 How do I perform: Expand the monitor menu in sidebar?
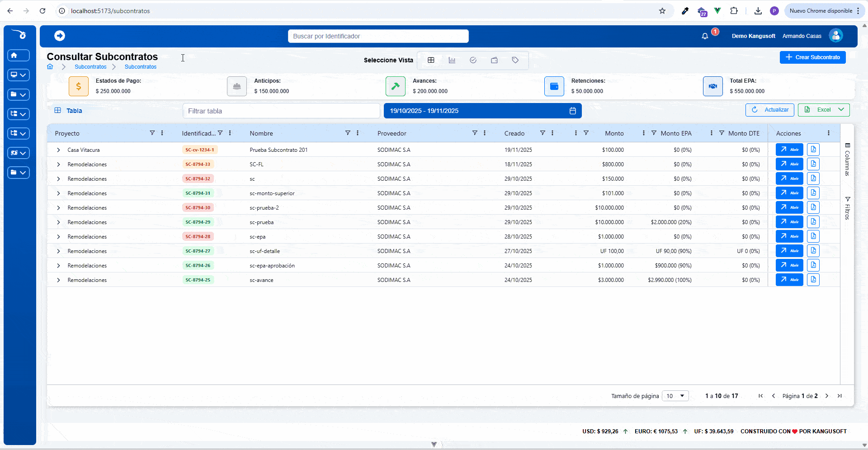pos(19,75)
